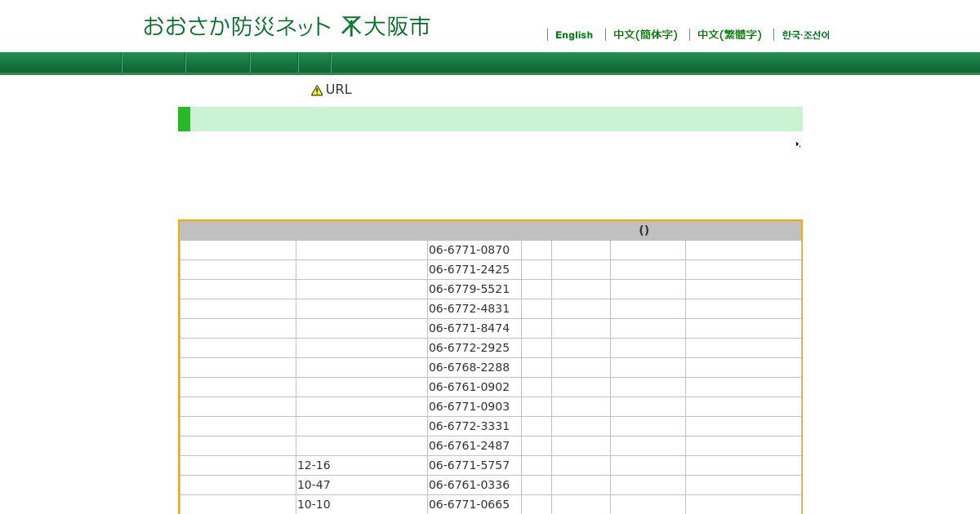
Task: Open the おおさか防災ネット 大阪市 logo
Action: (286, 26)
